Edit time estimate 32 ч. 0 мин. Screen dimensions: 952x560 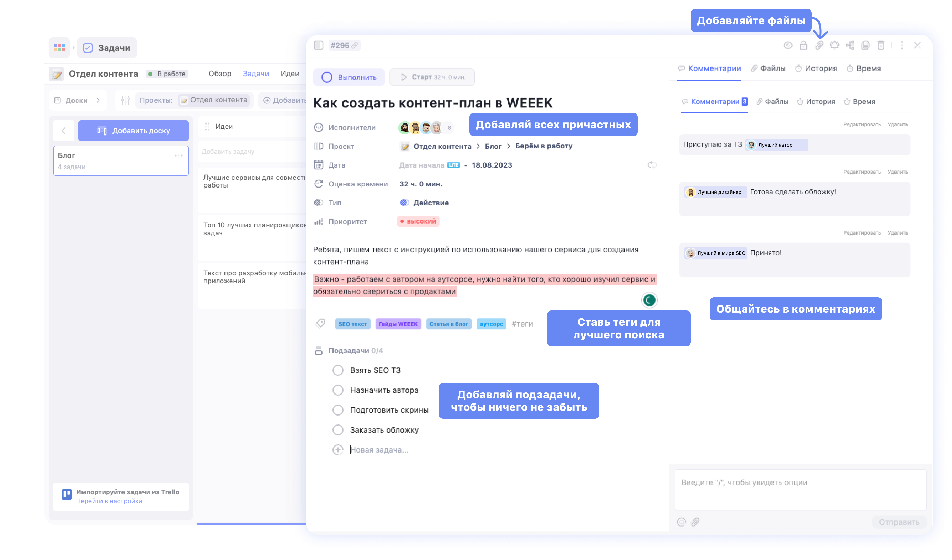coord(421,184)
